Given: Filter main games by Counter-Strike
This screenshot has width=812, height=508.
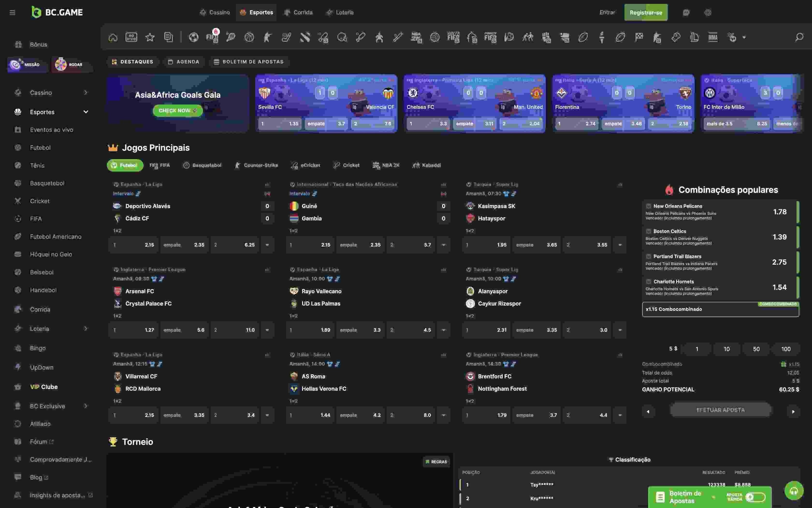Looking at the screenshot, I should 257,165.
